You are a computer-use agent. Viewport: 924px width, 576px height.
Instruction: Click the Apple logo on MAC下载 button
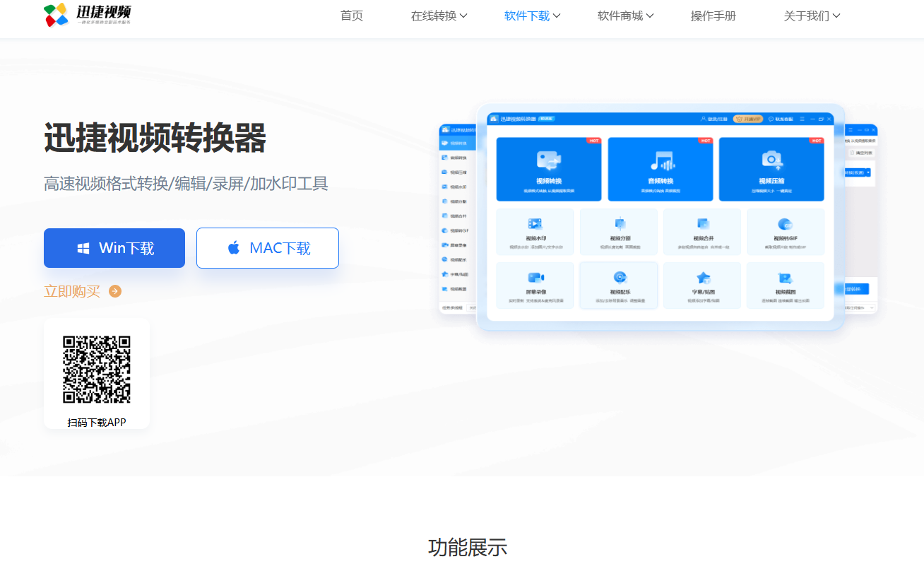click(x=234, y=248)
